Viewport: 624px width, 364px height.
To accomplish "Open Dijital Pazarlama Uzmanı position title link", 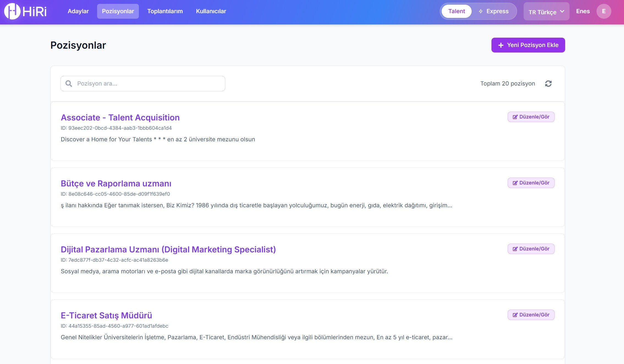I will (x=168, y=249).
